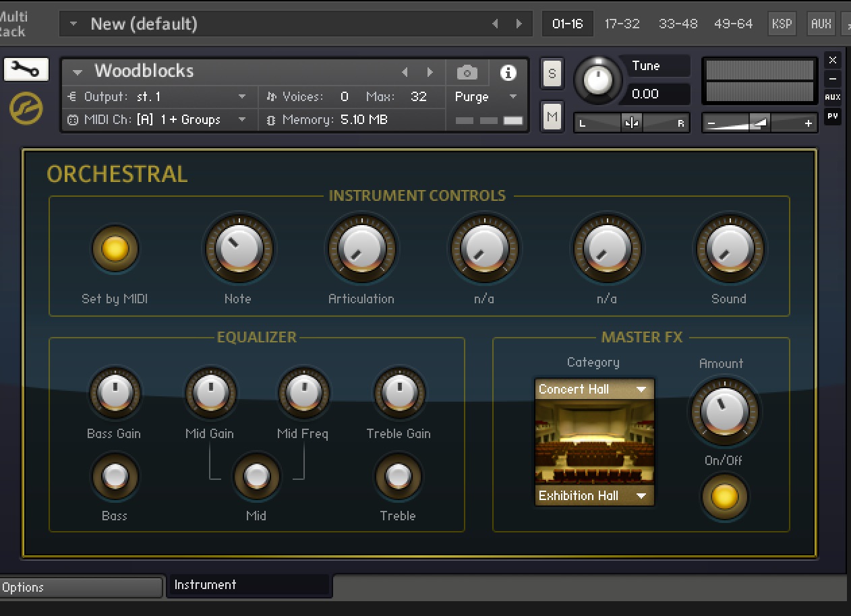The image size is (851, 616).
Task: Expand the Purge dropdown menu
Action: 486,96
